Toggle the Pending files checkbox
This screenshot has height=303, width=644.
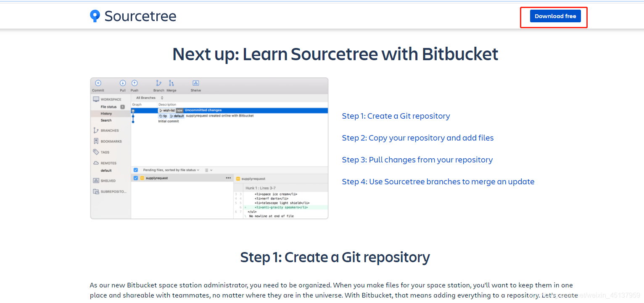[x=136, y=170]
